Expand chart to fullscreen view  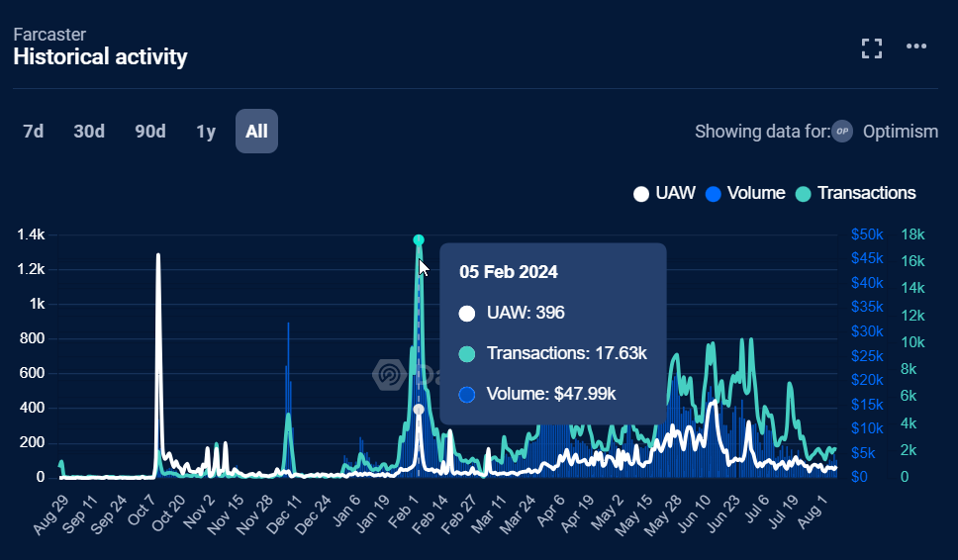pyautogui.click(x=872, y=48)
